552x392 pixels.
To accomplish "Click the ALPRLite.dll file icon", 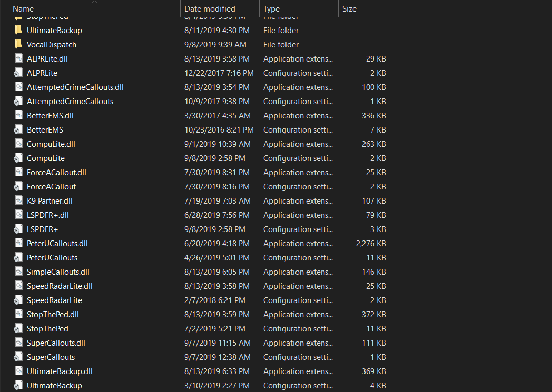I will 18,58.
